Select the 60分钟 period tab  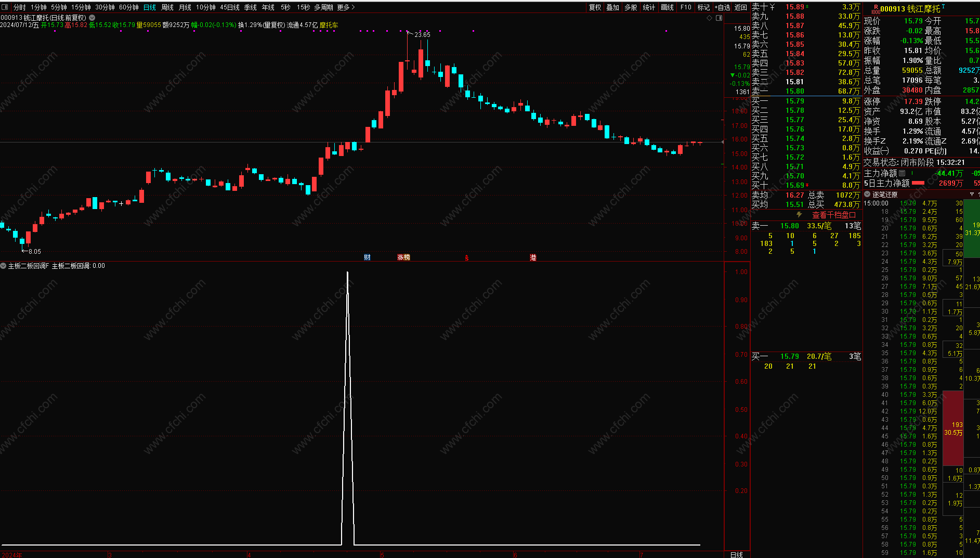129,7
